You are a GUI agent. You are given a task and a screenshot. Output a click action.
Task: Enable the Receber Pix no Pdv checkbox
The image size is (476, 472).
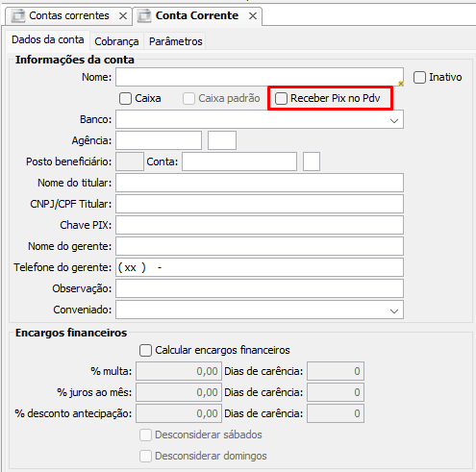(281, 98)
